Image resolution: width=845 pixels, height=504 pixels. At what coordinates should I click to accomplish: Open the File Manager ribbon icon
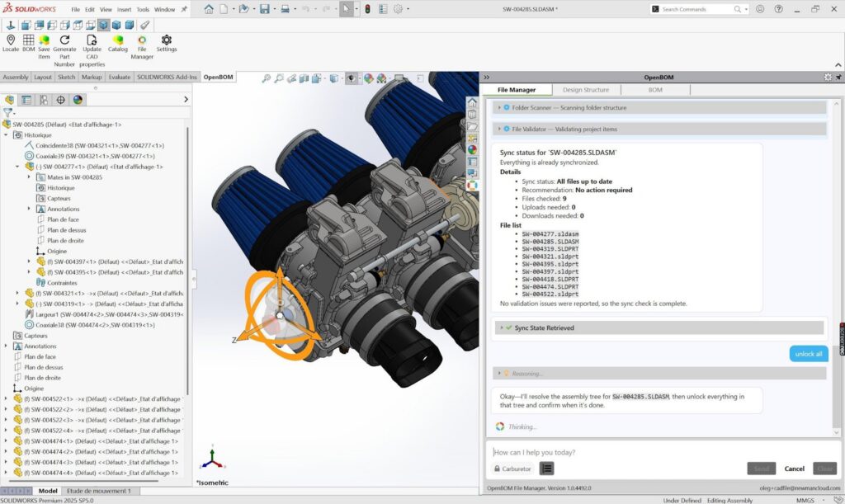pos(142,40)
